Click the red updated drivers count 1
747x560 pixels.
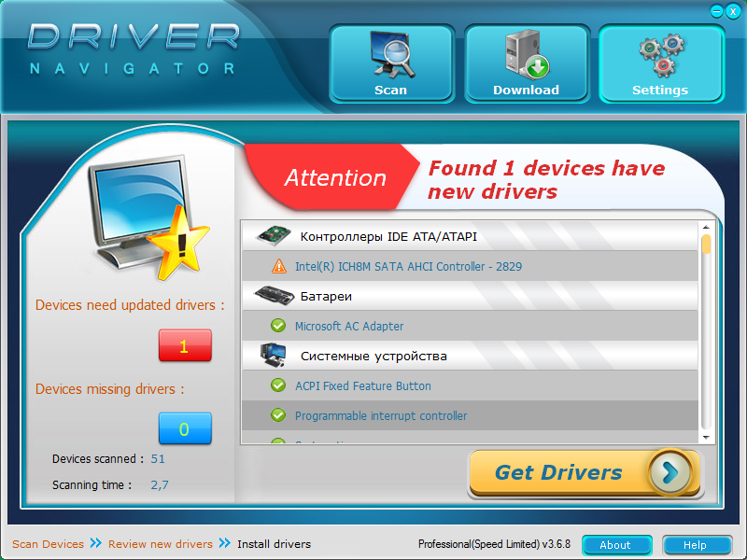click(x=185, y=345)
